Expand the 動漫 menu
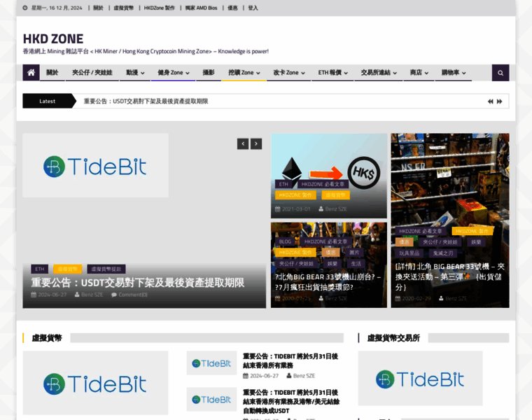Image resolution: width=532 pixels, height=420 pixels. pyautogui.click(x=135, y=73)
